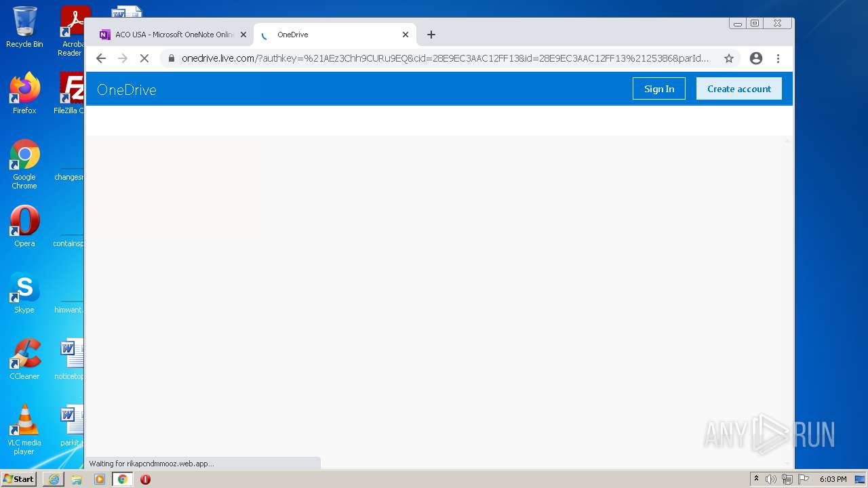Select the Chrome taskbar button
The image size is (868, 488).
click(x=123, y=479)
